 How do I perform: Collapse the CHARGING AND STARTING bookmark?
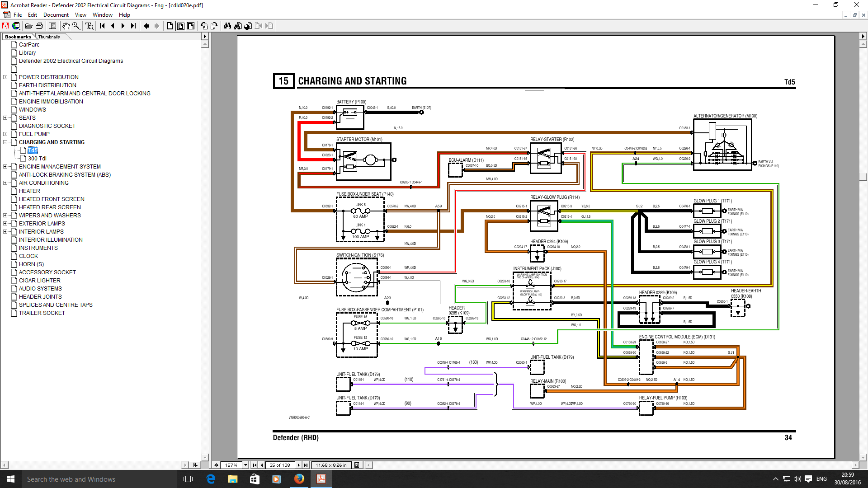5,142
